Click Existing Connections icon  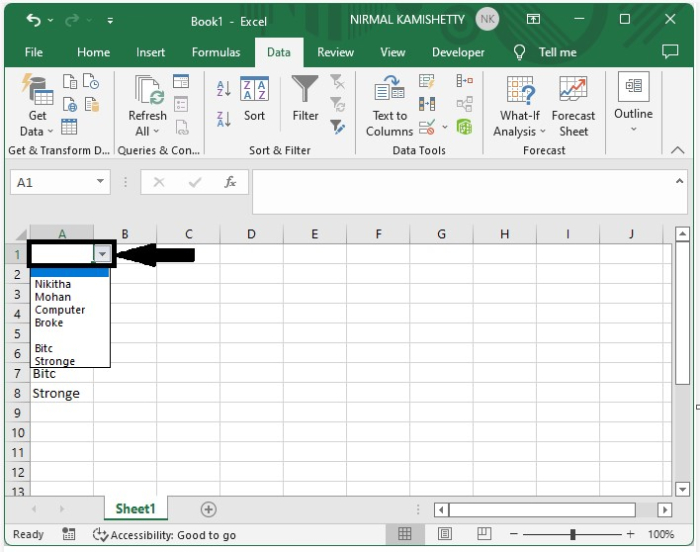tap(92, 105)
